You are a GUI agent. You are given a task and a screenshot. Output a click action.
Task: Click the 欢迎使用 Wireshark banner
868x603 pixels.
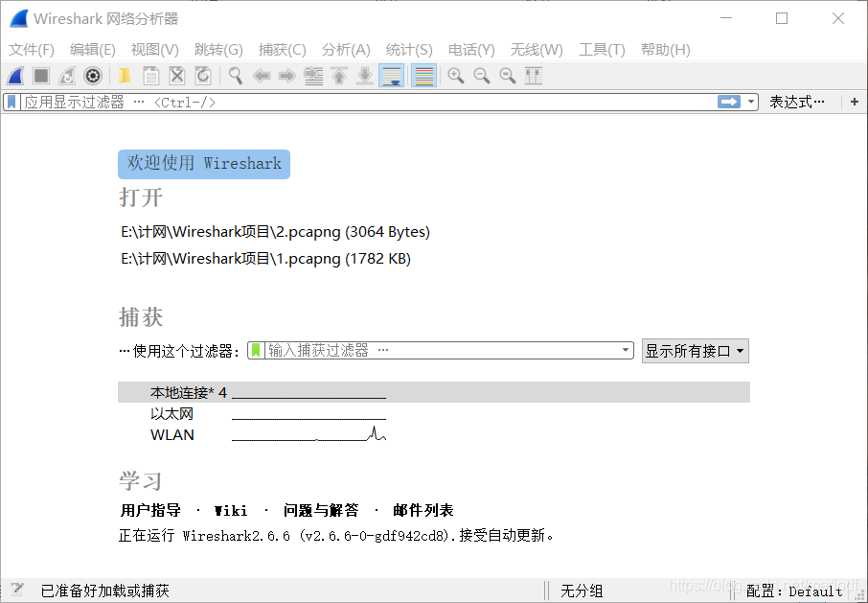[204, 164]
